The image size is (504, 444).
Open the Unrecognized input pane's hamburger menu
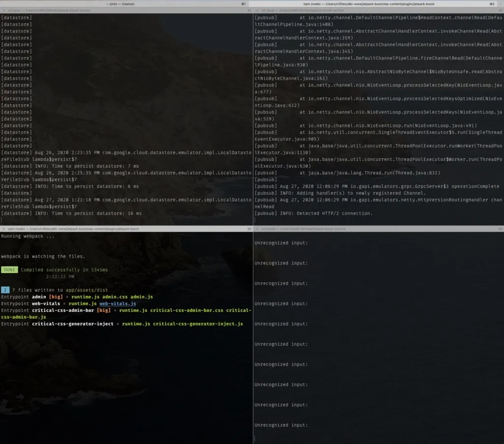(x=500, y=229)
